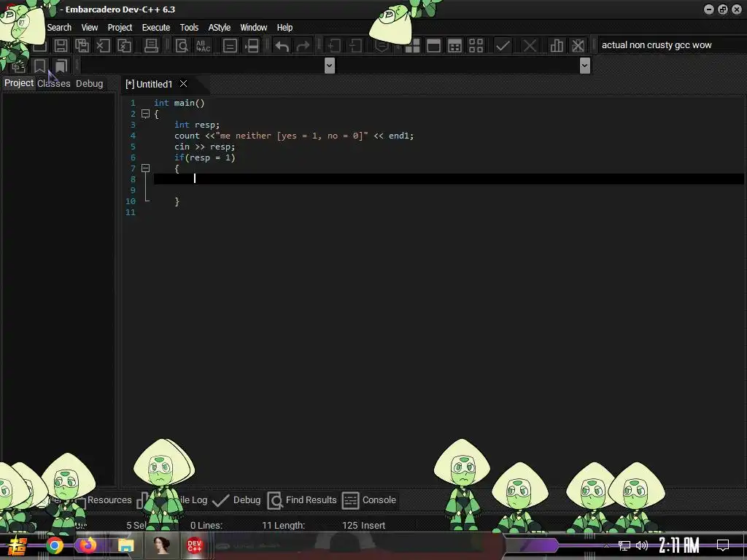Image resolution: width=747 pixels, height=560 pixels.
Task: Open Google Chrome from the taskbar
Action: 54,545
